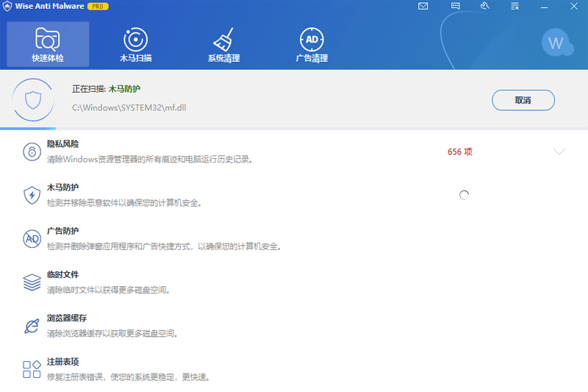Select the 浏览器缓存 row title
Screen dimensions: 588x392
(x=67, y=318)
